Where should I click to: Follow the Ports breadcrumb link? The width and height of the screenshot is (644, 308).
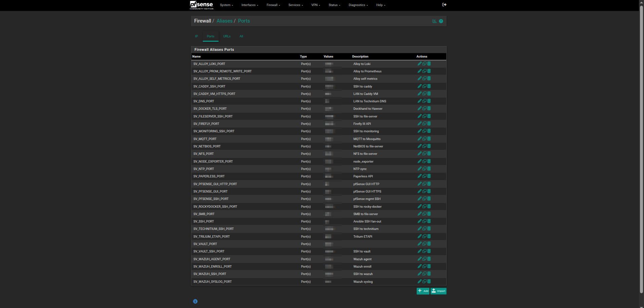(x=244, y=21)
